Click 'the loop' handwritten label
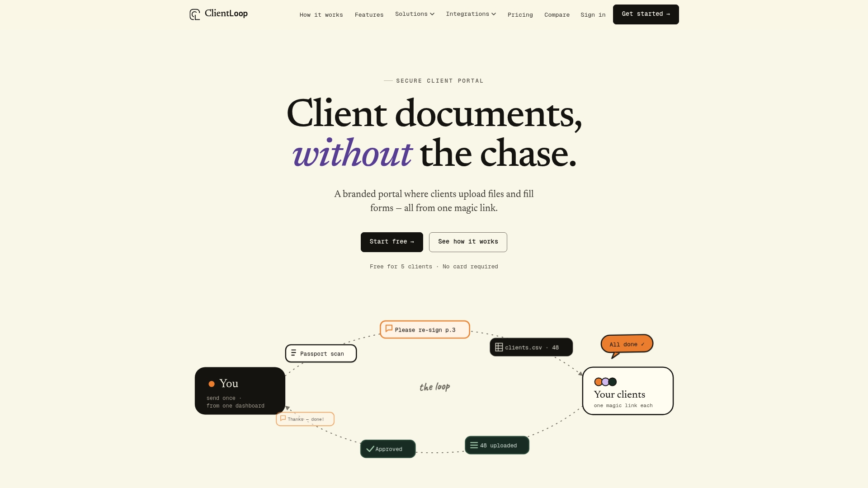The width and height of the screenshot is (868, 488). pyautogui.click(x=434, y=387)
